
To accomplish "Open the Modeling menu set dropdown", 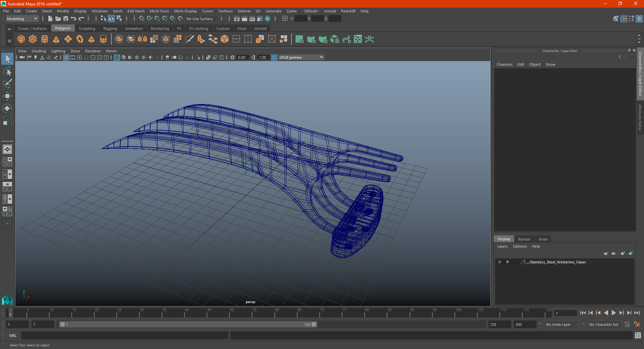I will coord(22,19).
